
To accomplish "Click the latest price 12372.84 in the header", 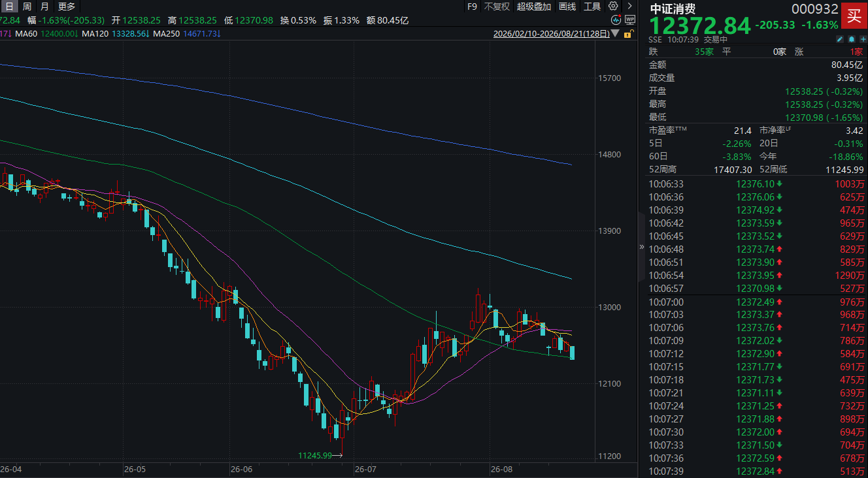I will tap(699, 26).
